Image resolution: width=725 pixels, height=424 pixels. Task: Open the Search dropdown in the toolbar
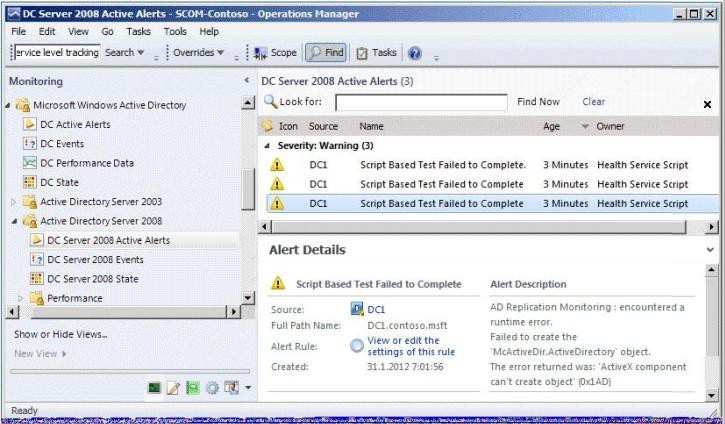124,52
